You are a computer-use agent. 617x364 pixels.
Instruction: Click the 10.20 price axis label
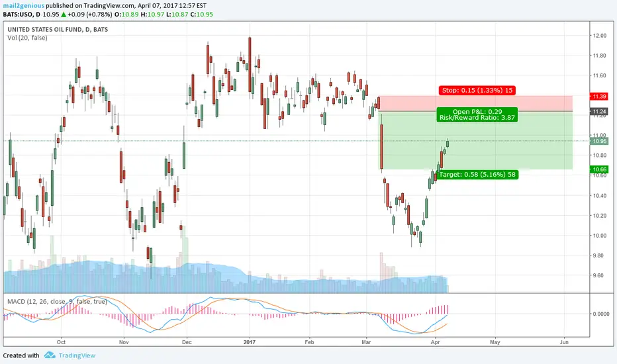(600, 216)
